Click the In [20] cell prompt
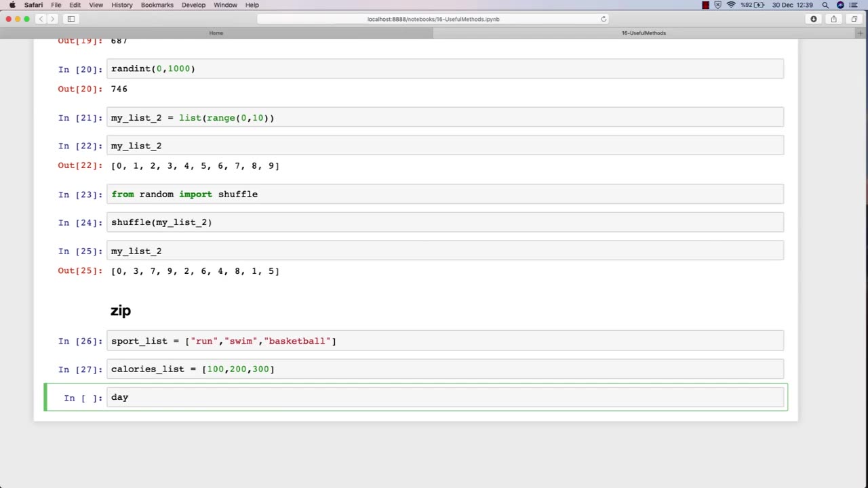868x488 pixels. tap(80, 69)
